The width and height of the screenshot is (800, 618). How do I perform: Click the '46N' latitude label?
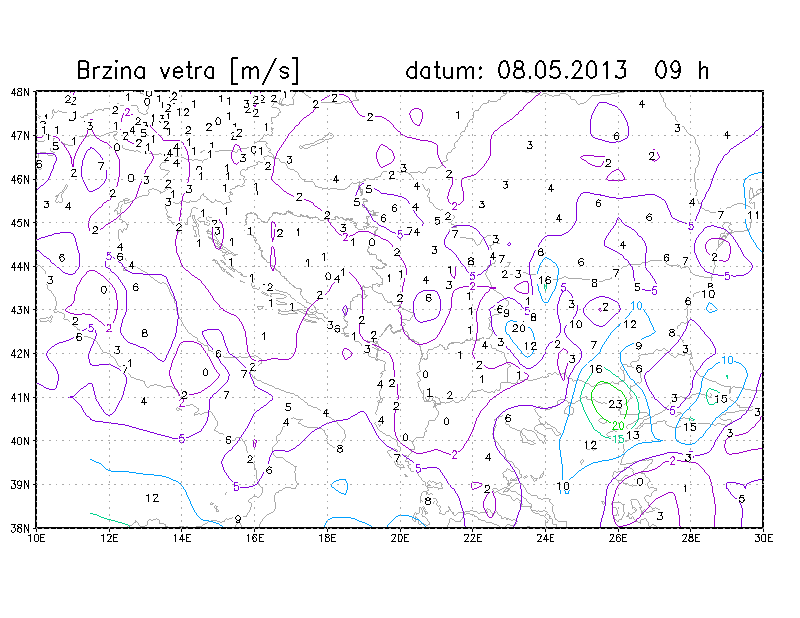click(x=20, y=180)
